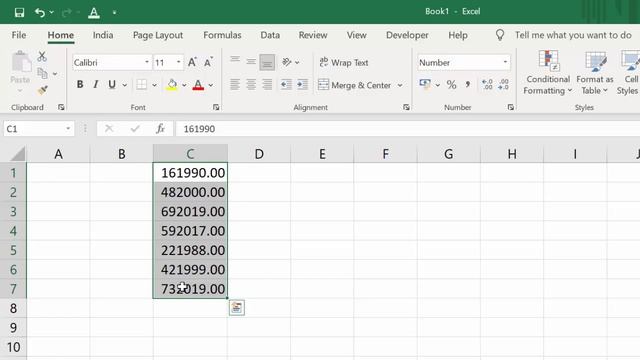Open the Developer tab
640x360 pixels.
pyautogui.click(x=407, y=35)
